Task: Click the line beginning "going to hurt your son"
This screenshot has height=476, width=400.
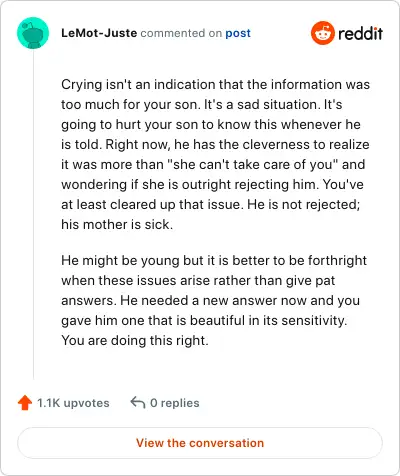Action: point(211,124)
